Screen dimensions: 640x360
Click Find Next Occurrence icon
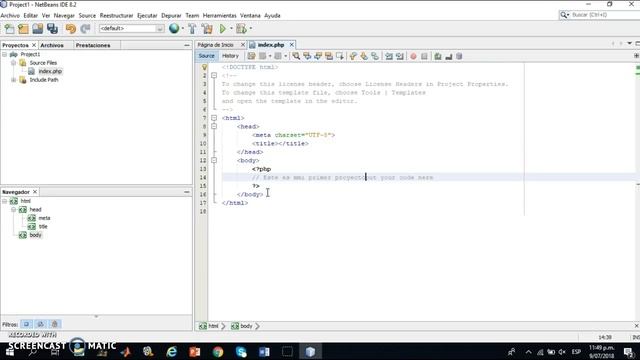pyautogui.click(x=318, y=56)
